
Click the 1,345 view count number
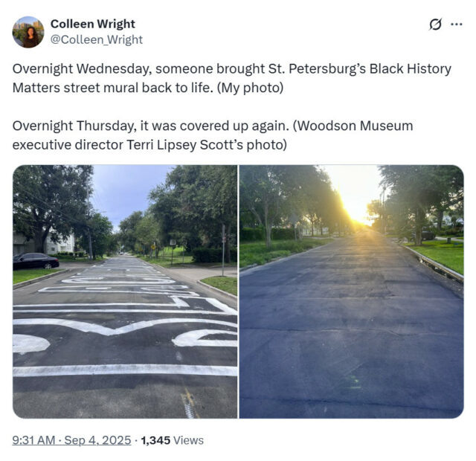pyautogui.click(x=155, y=440)
